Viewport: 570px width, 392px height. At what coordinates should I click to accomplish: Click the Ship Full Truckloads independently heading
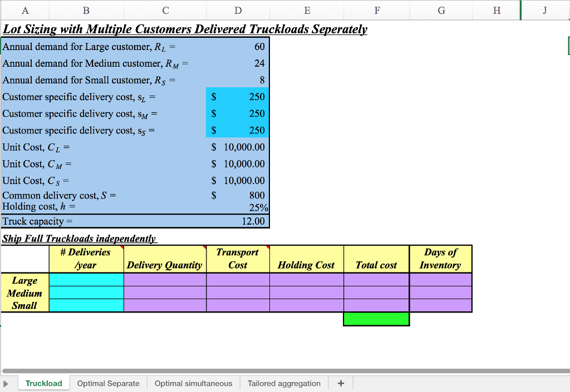coord(80,239)
